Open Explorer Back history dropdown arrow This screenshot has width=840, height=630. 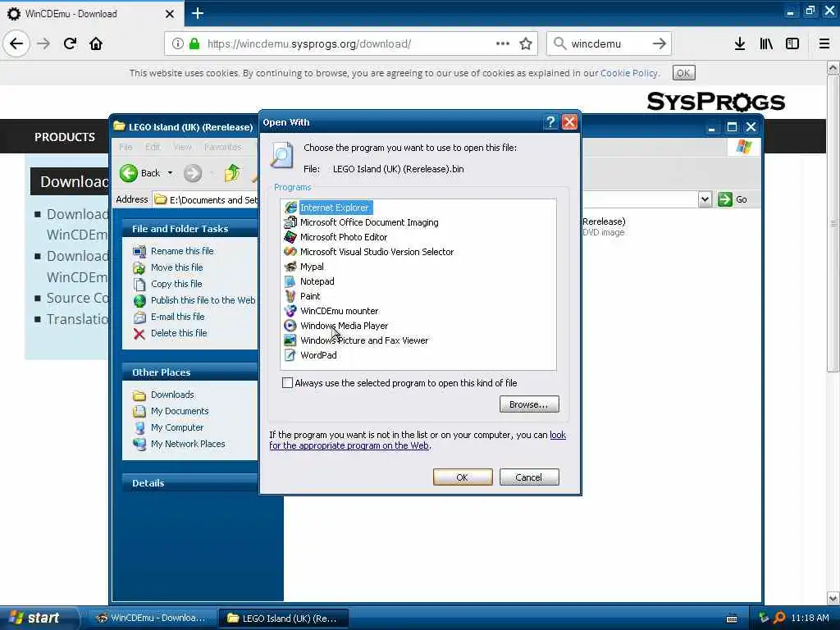click(x=170, y=173)
